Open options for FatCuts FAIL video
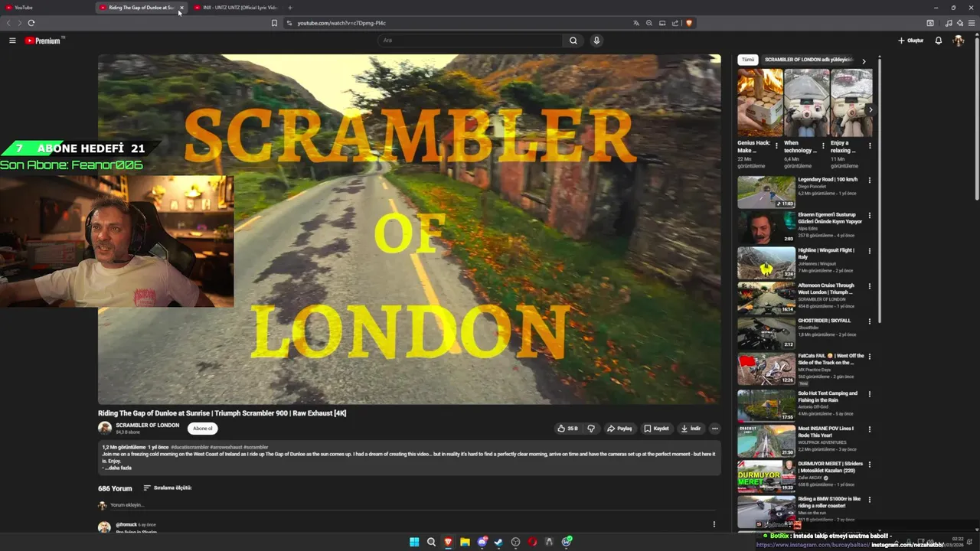 (869, 357)
